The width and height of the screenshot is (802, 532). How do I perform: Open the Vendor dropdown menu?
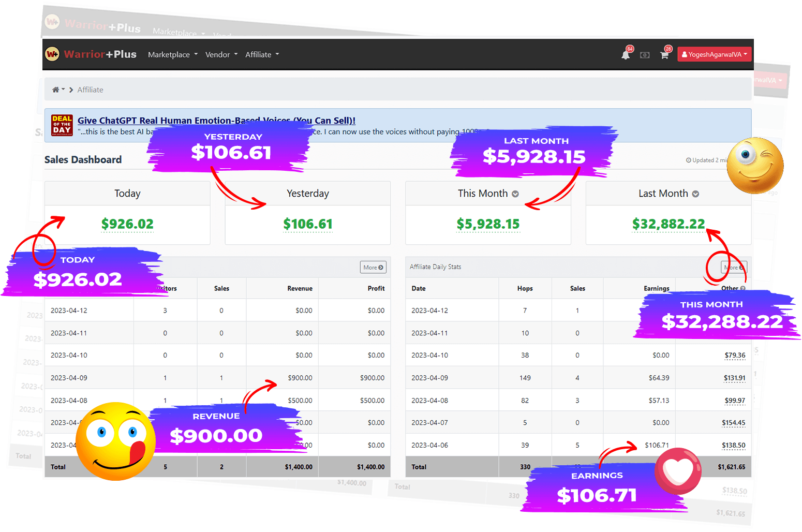point(221,54)
